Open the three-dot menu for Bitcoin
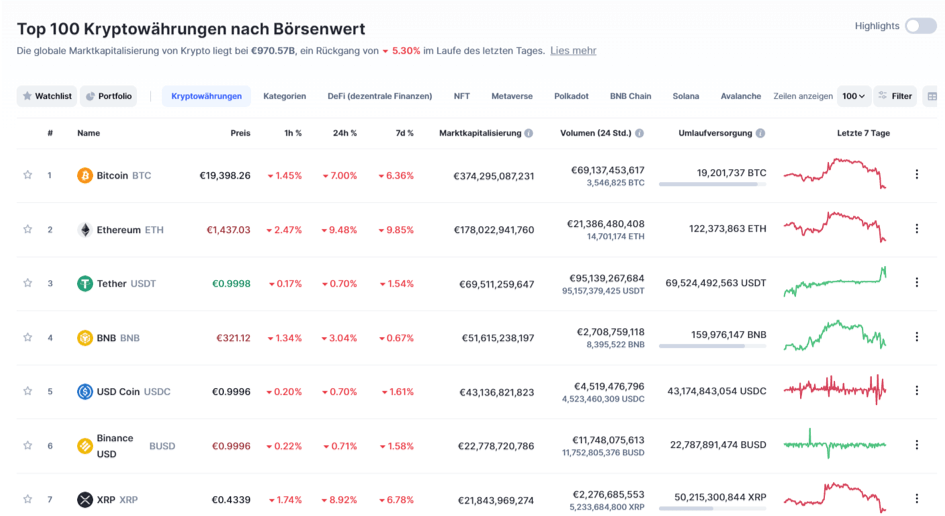The height and width of the screenshot is (516, 945). [x=917, y=174]
